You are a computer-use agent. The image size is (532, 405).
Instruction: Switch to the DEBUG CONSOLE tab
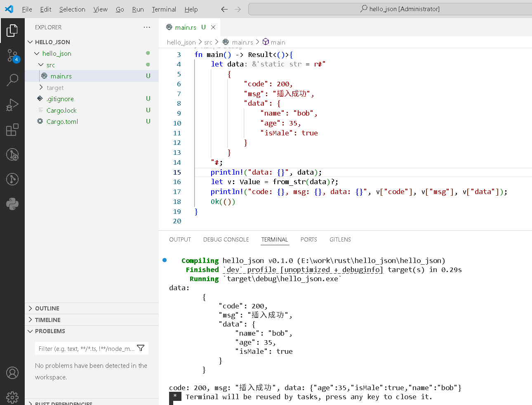click(226, 239)
